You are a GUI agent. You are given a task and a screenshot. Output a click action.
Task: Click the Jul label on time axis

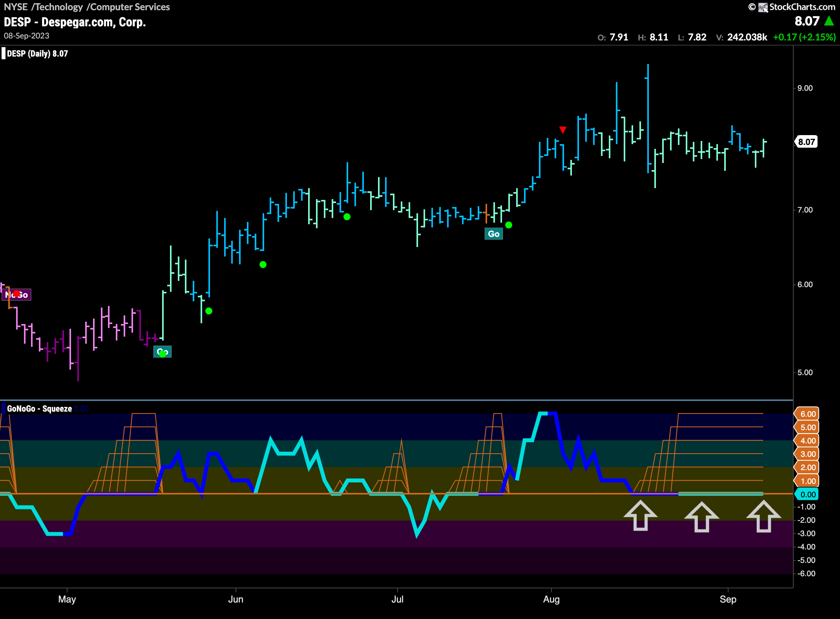coord(397,599)
